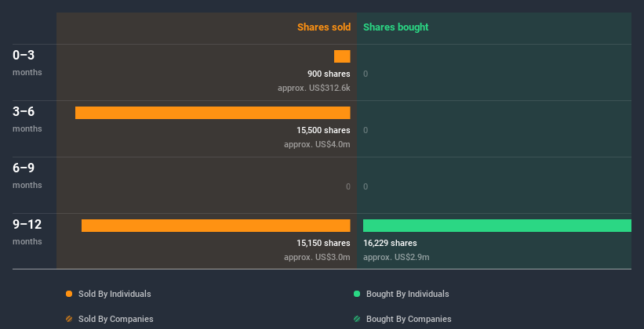Click the green bought bar for 9–12 months
Viewport: 644px width, 329px height.
[x=497, y=226]
